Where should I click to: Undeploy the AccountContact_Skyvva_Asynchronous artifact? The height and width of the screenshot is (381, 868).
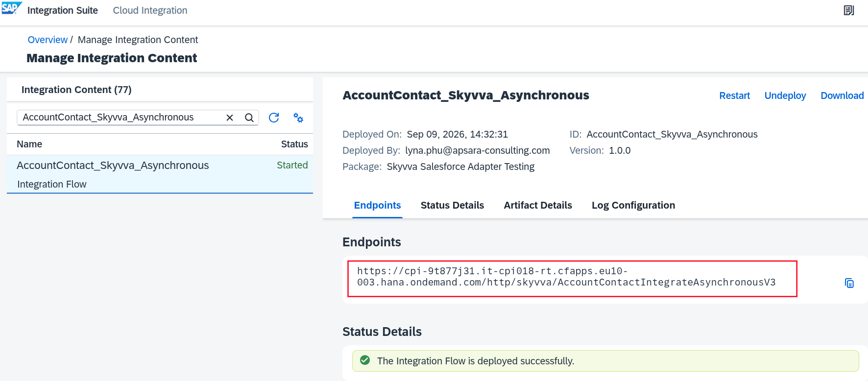pyautogui.click(x=785, y=95)
